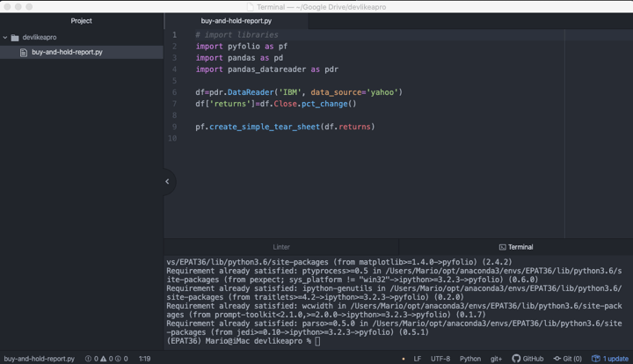Click the orange modified indicator dot
Viewport: 633px width, 364px height.
(404, 359)
